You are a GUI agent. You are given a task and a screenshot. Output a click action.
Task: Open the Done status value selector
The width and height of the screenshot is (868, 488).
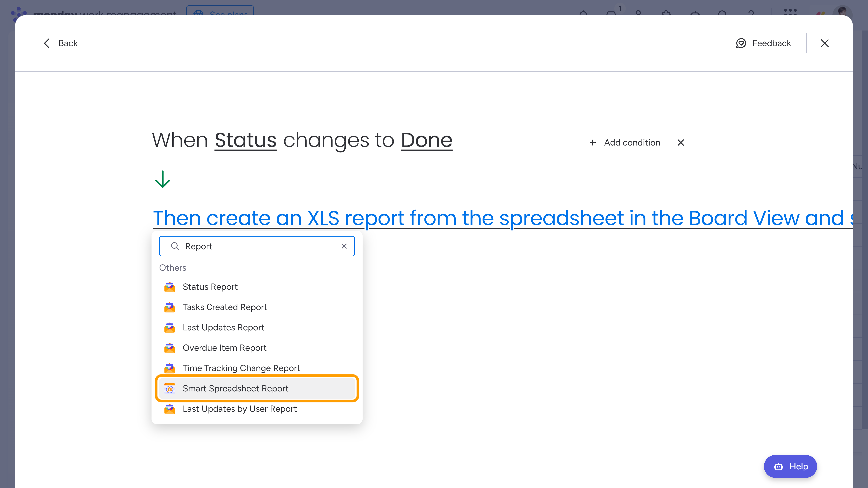(x=426, y=140)
